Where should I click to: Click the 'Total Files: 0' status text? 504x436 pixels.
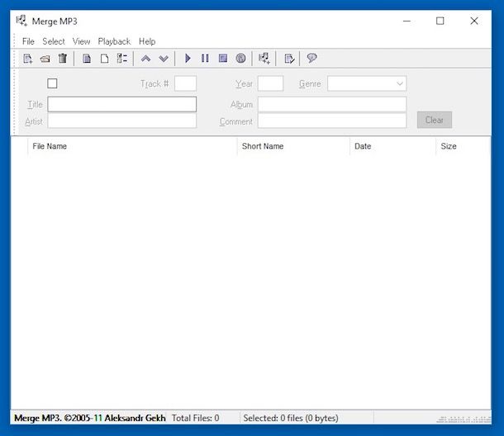click(196, 418)
